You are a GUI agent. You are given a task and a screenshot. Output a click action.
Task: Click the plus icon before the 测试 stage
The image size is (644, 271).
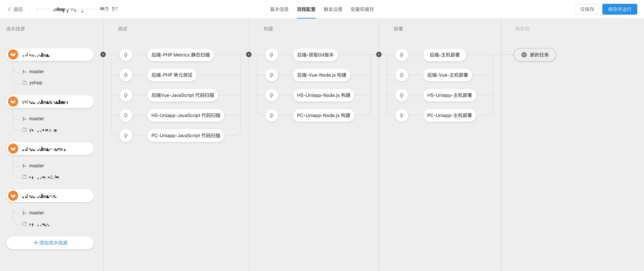(103, 54)
